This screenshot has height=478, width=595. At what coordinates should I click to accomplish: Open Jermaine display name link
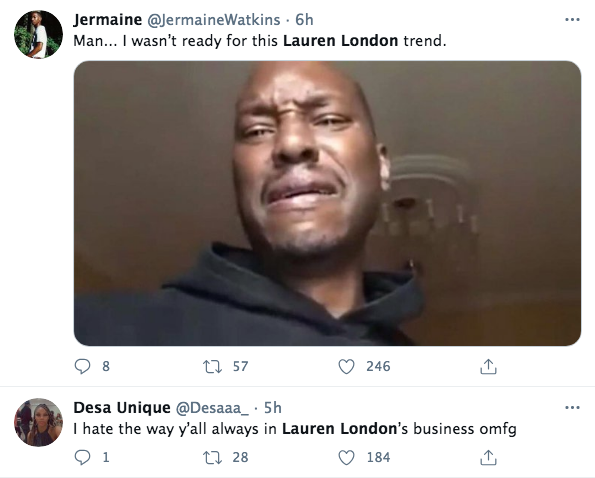[x=107, y=19]
